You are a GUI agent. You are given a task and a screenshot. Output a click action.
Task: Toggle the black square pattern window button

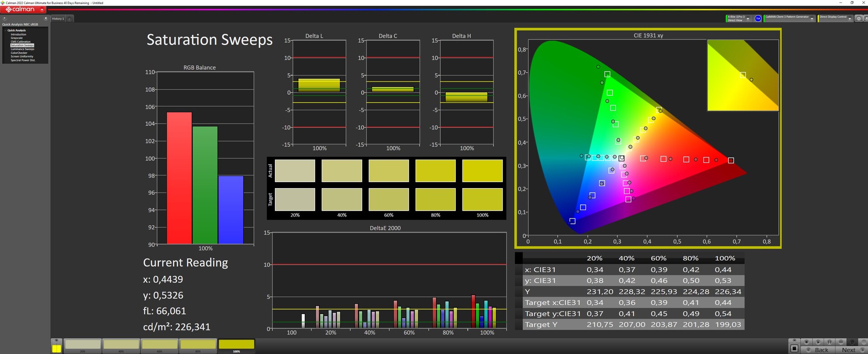pyautogui.click(x=794, y=349)
